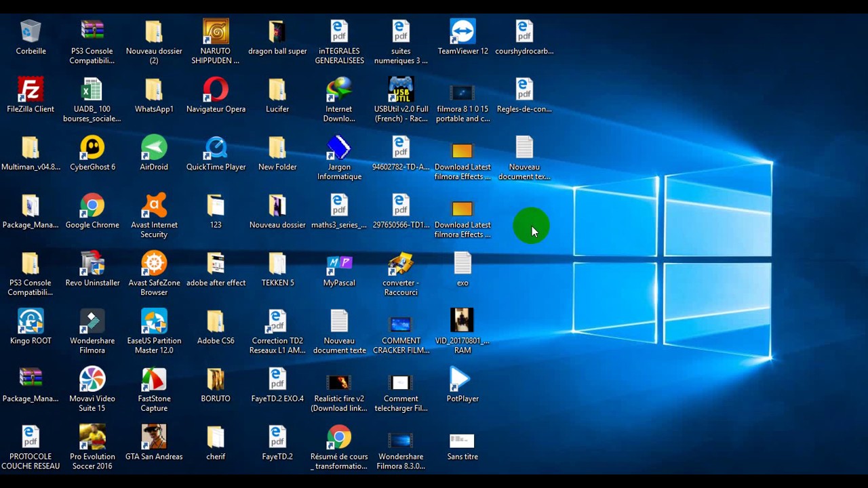Launch Movavi Video Suite 15
The width and height of the screenshot is (868, 488).
tap(92, 380)
